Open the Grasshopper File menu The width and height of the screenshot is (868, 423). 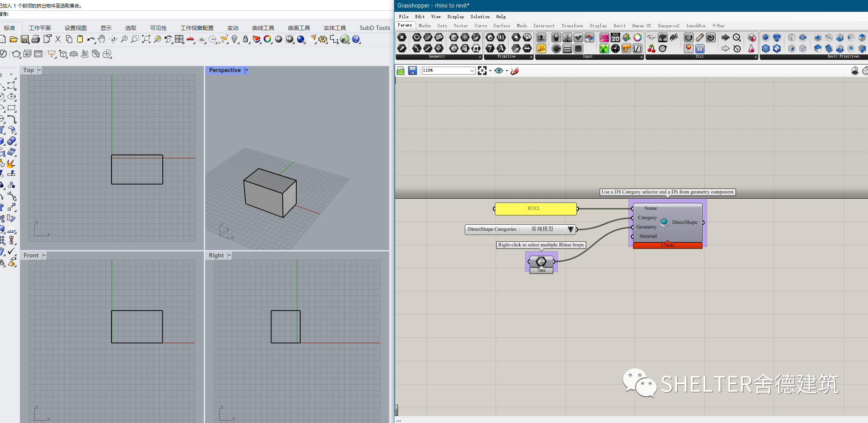(x=403, y=17)
